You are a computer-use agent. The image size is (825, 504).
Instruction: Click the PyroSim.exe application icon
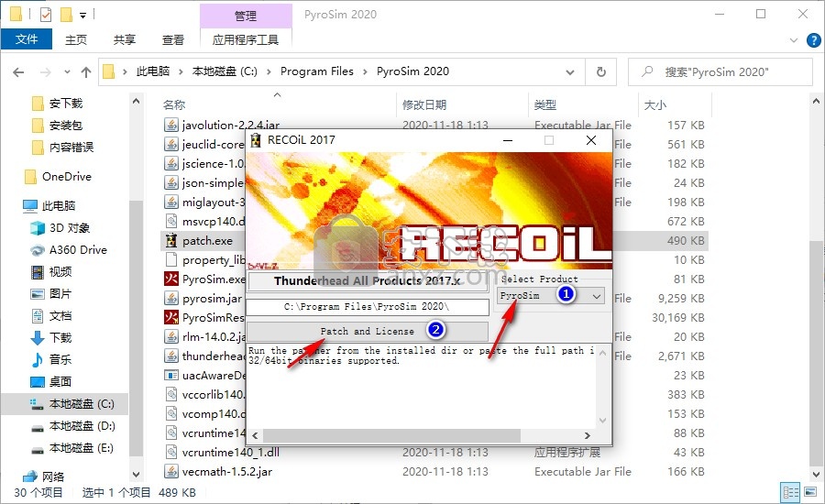pos(171,279)
